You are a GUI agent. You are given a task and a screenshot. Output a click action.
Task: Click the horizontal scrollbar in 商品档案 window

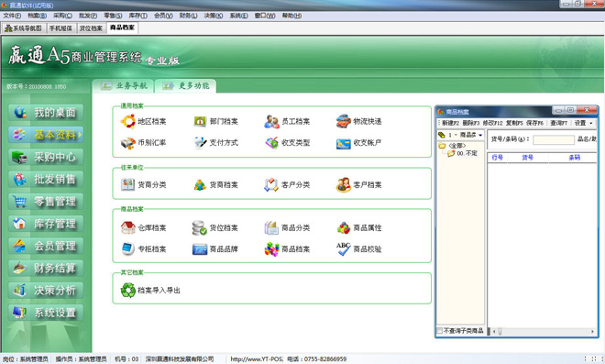(544, 331)
